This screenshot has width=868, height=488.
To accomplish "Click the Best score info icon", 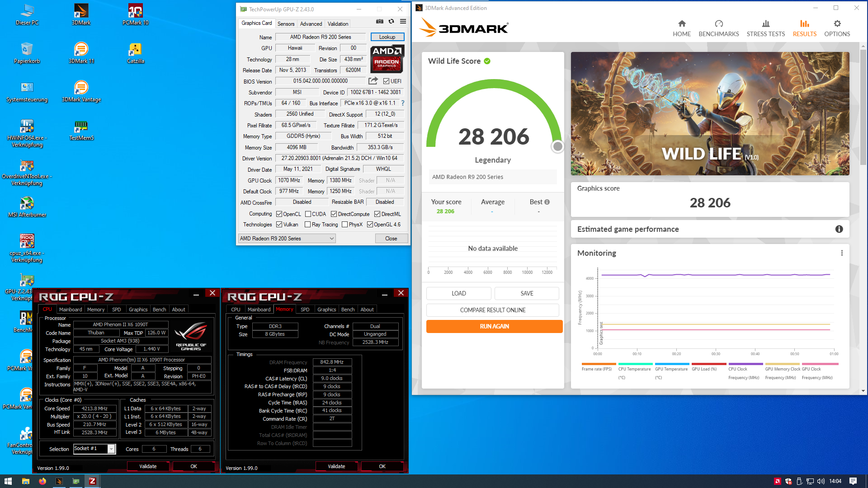I will point(547,202).
